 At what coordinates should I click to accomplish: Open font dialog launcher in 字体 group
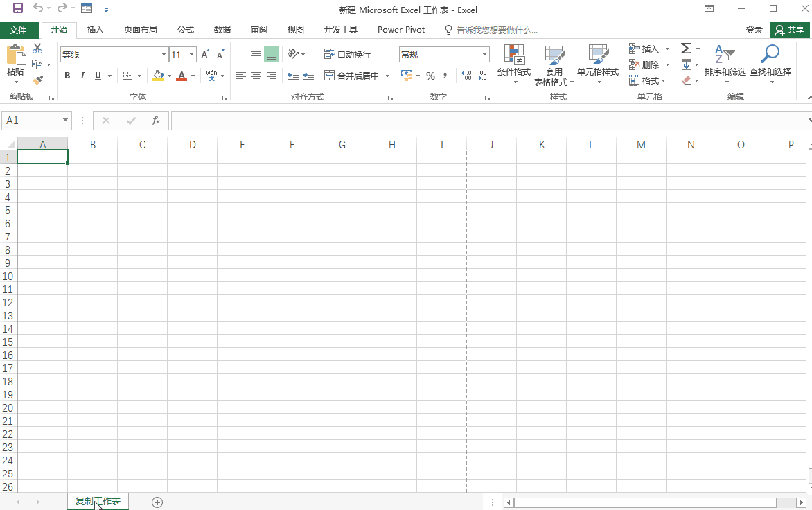(224, 97)
